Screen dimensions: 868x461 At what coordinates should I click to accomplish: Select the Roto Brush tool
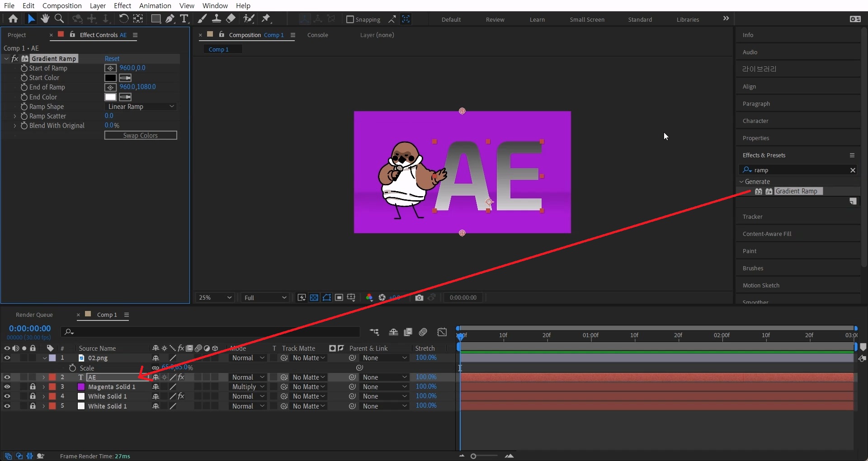coord(249,19)
